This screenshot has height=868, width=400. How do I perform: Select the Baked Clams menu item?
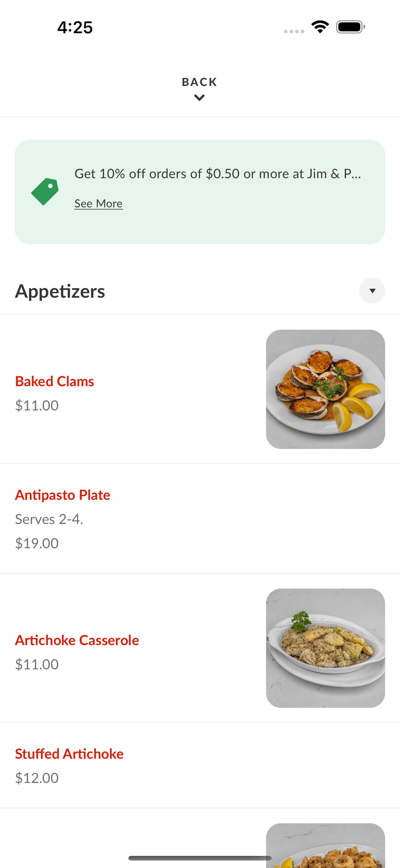pos(200,389)
